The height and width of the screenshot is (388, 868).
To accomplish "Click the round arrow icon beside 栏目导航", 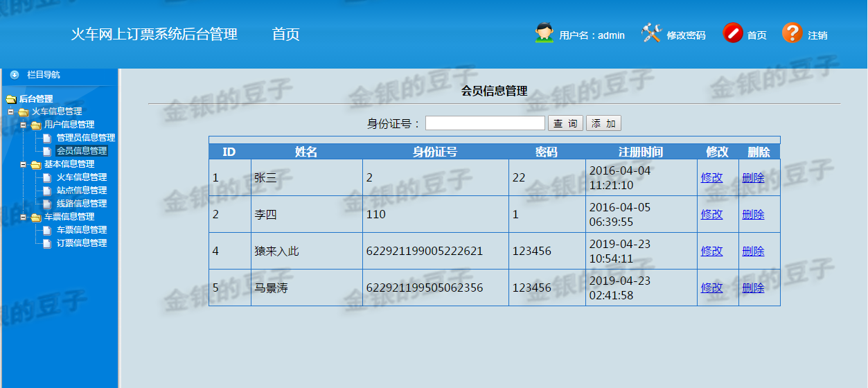I will point(15,74).
